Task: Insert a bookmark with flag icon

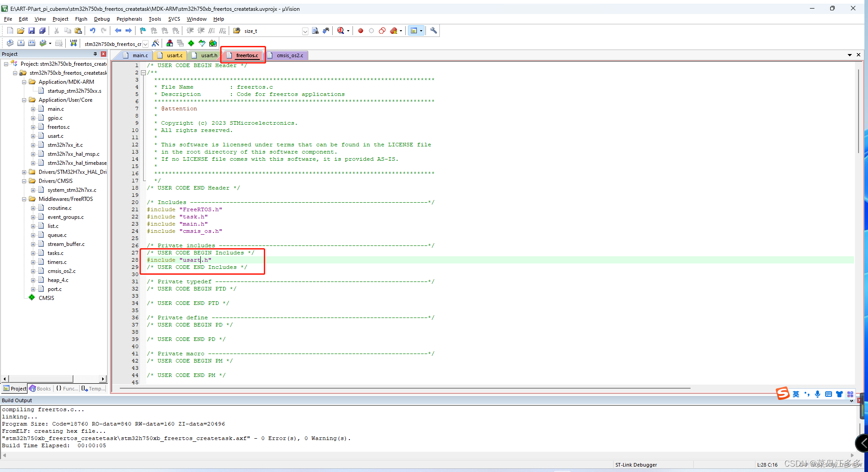Action: tap(143, 31)
